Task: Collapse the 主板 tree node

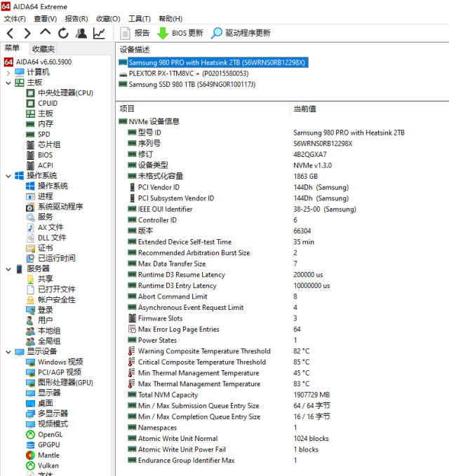Action: (x=8, y=83)
